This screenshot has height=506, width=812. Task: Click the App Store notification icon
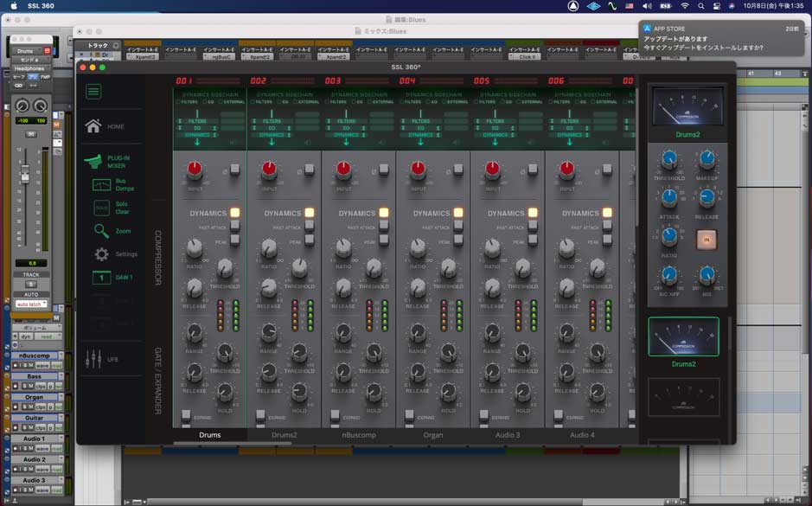pos(647,29)
